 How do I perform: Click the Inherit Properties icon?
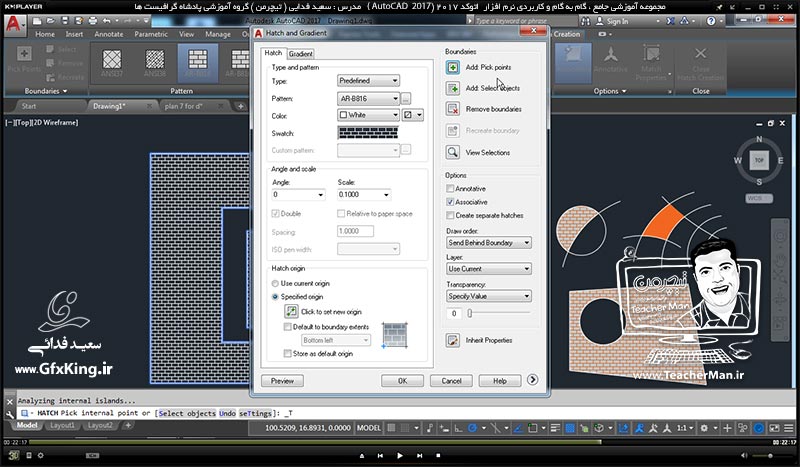[x=453, y=340]
